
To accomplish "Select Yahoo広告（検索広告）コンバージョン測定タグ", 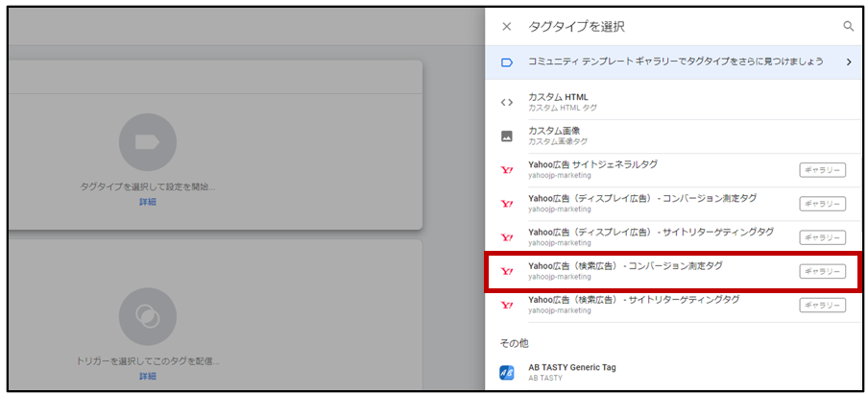I will [x=673, y=271].
